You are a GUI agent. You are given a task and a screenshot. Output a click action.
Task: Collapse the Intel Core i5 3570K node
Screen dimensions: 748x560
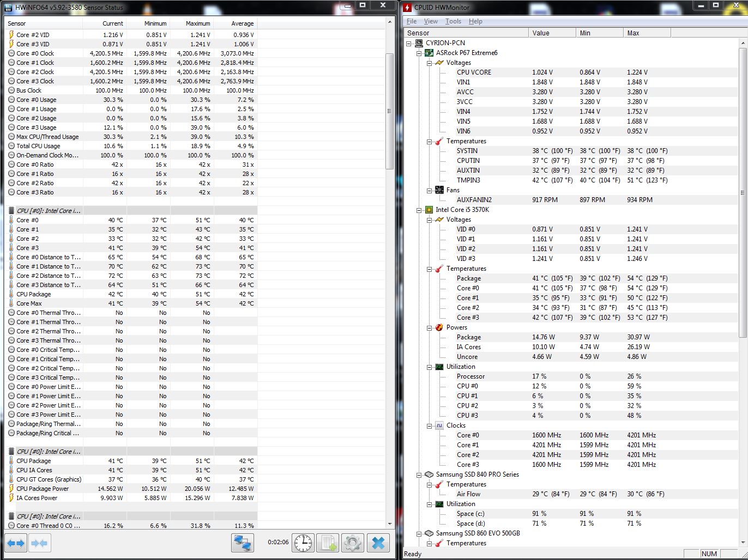(x=419, y=210)
